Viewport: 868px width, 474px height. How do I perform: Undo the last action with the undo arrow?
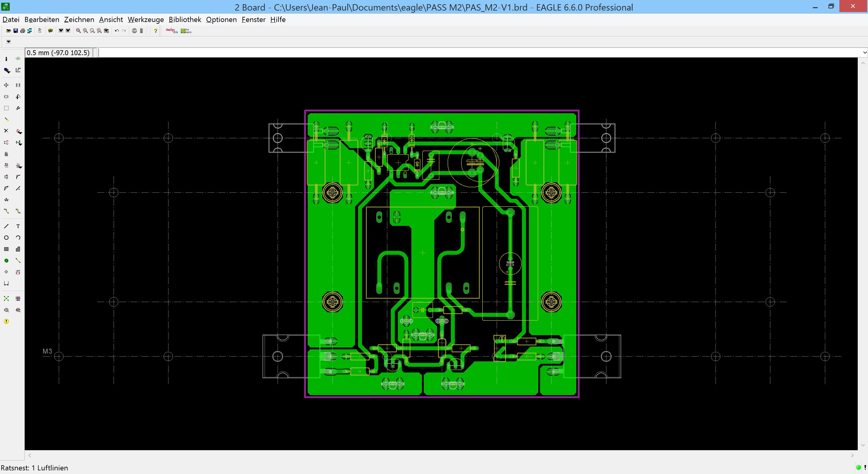pos(117,31)
